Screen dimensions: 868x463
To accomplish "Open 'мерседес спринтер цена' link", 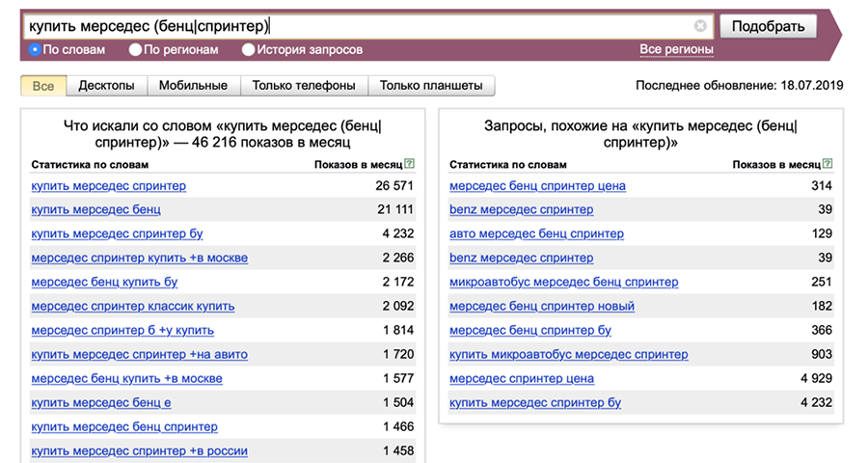I will point(522,379).
